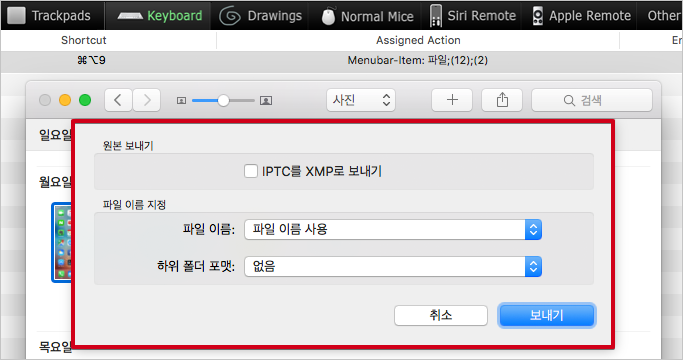This screenshot has width=683, height=360.
Task: Click the plus add button in toolbar
Action: click(452, 100)
